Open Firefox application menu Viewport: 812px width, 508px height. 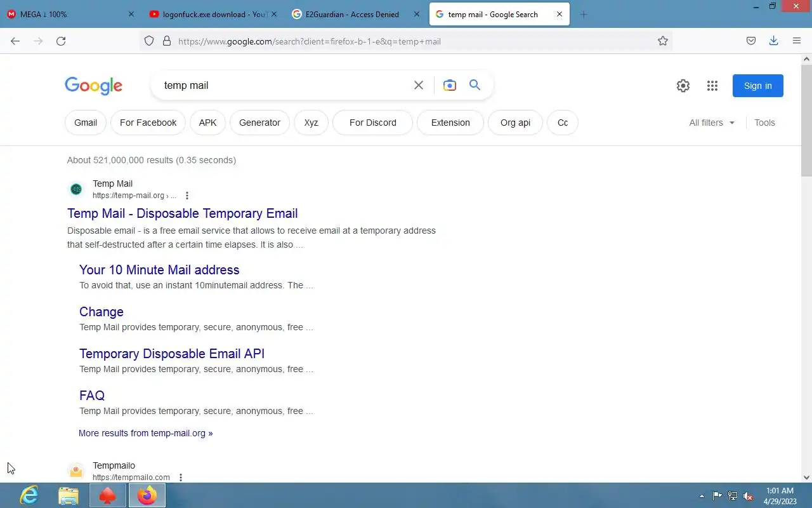(x=797, y=41)
